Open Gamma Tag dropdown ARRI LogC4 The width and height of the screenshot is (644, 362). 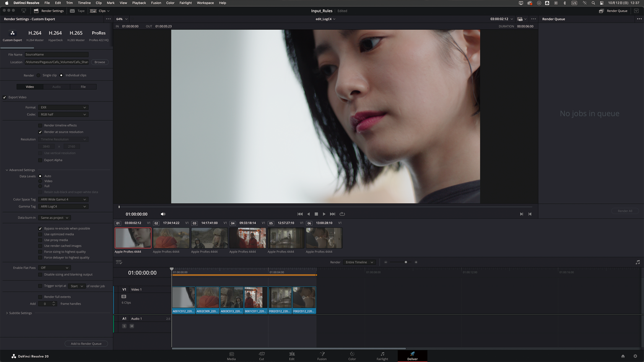[63, 207]
